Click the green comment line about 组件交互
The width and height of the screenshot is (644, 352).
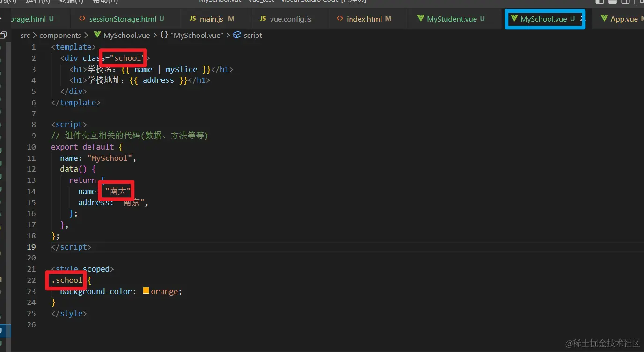[130, 136]
